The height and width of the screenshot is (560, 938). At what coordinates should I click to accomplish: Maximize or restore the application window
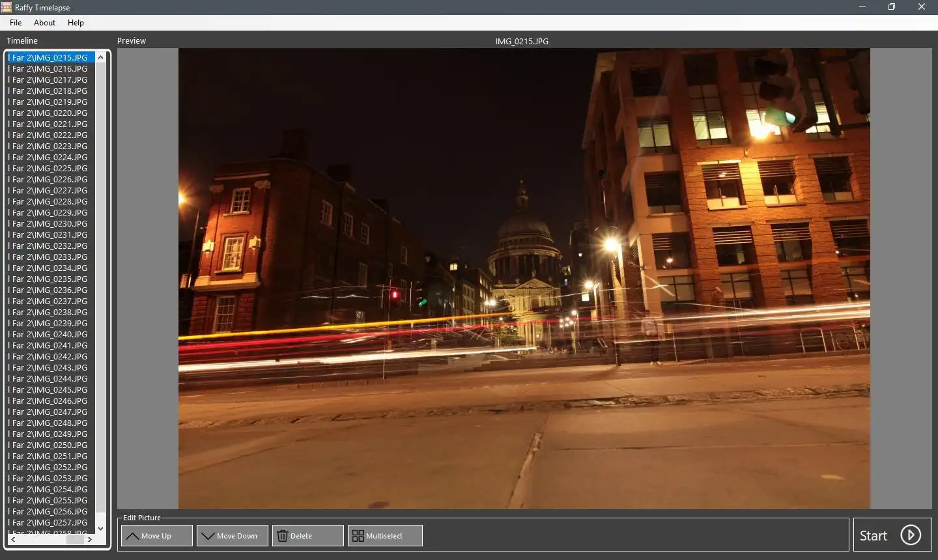click(892, 7)
